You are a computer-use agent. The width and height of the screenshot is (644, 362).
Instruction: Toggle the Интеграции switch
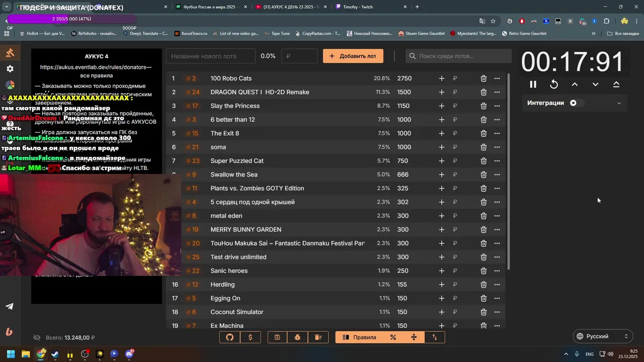coord(577,103)
